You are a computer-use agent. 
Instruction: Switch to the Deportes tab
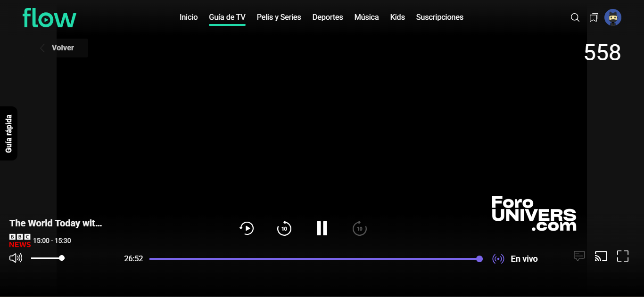pos(328,17)
